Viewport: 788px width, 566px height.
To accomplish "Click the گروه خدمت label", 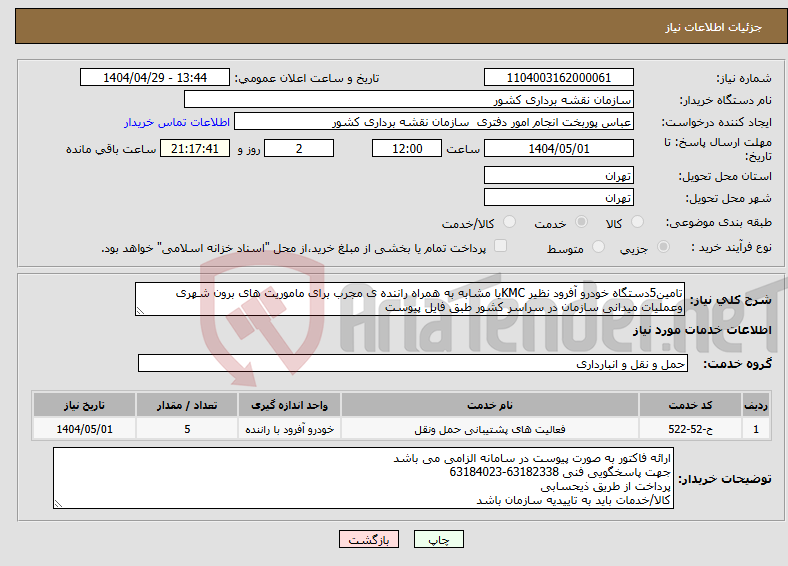I will 737,364.
